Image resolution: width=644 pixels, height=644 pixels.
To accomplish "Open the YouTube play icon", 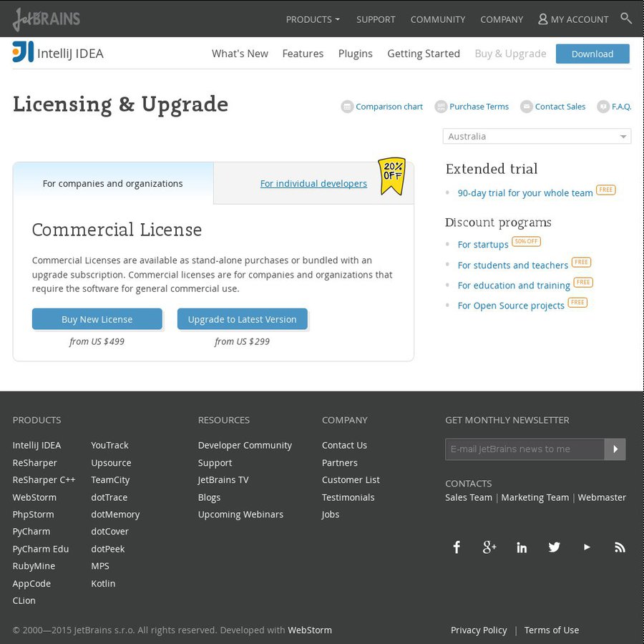I will pos(587,547).
